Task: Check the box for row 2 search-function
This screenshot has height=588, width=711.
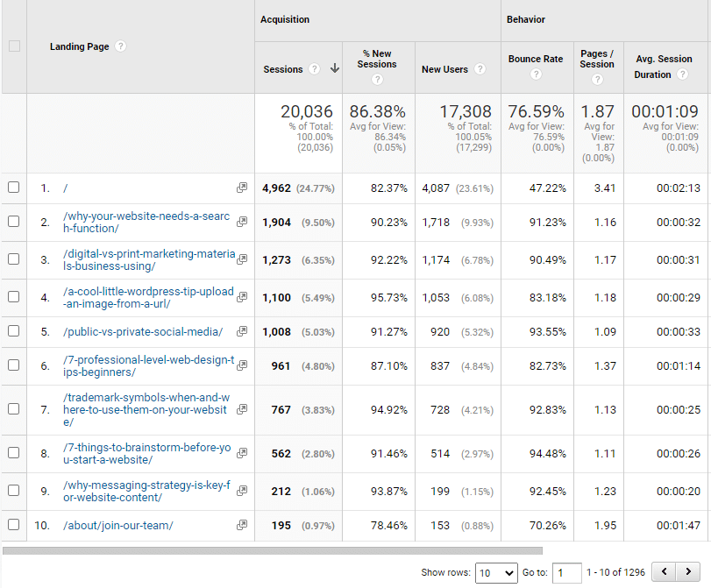Action: [x=14, y=221]
